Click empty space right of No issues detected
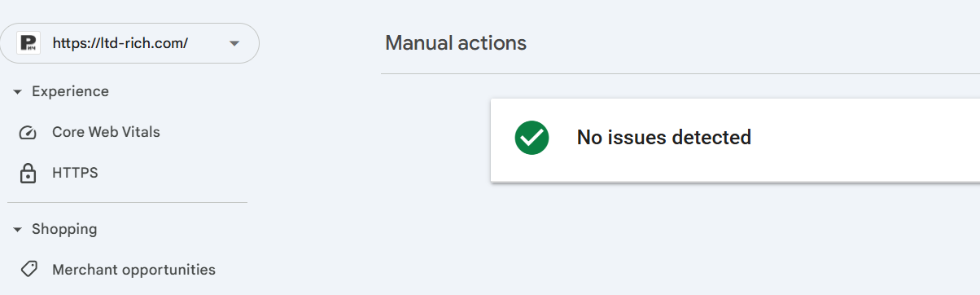The width and height of the screenshot is (980, 295). point(863,139)
